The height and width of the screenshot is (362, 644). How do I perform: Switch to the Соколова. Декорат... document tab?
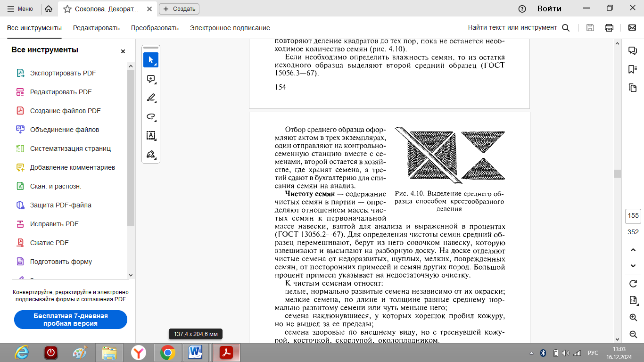coord(107,8)
